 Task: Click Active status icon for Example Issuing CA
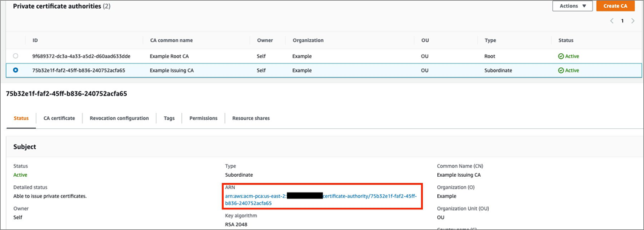pos(561,71)
